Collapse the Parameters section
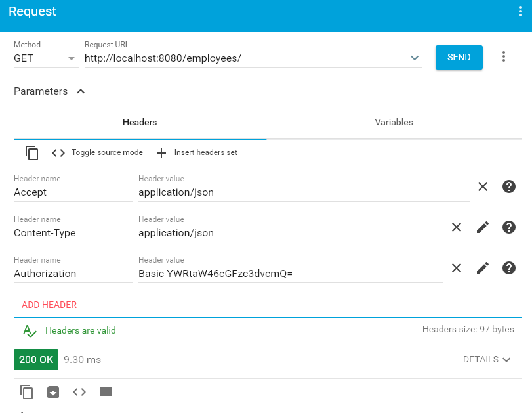Viewport: 532px width, 413px height. (80, 91)
